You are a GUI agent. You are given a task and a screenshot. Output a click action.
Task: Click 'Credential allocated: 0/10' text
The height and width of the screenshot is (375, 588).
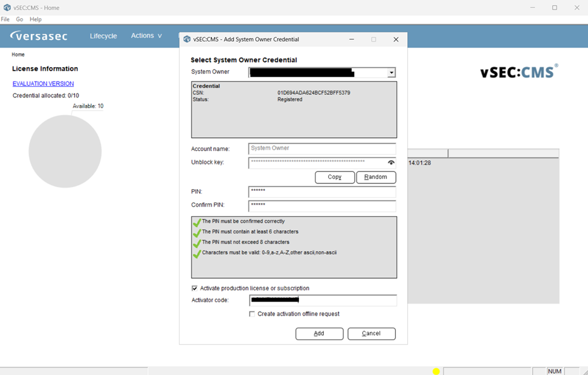coord(46,95)
